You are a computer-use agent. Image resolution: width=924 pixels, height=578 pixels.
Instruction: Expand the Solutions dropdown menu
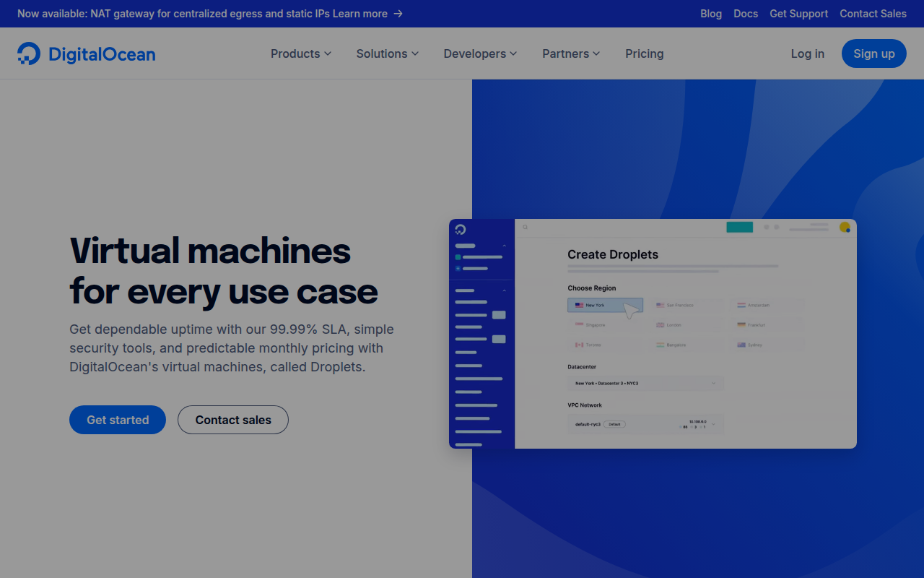(x=387, y=53)
